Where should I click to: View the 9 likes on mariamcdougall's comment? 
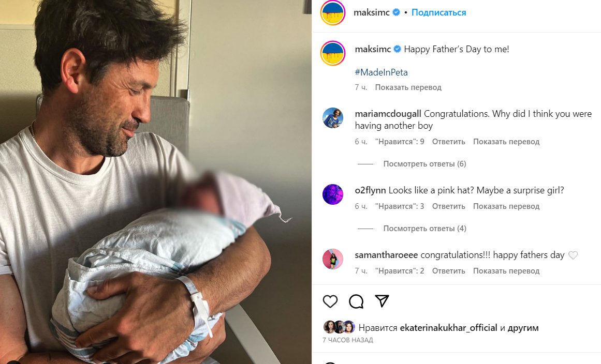click(400, 142)
